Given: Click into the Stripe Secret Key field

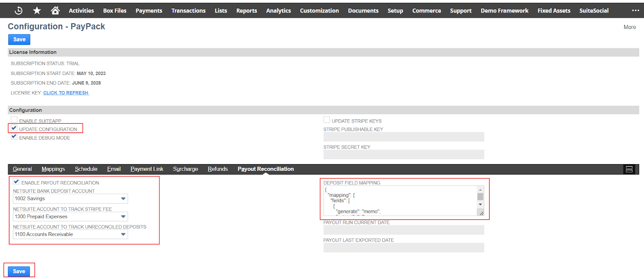Looking at the screenshot, I should [x=404, y=154].
